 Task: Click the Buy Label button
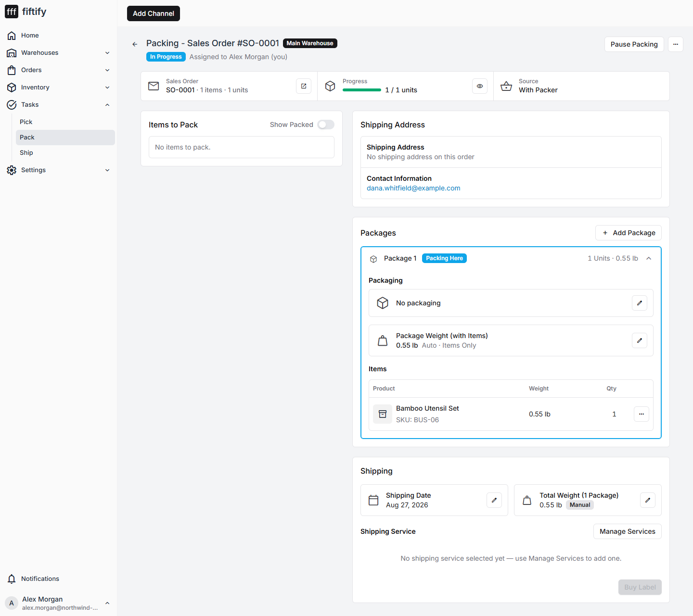640,587
